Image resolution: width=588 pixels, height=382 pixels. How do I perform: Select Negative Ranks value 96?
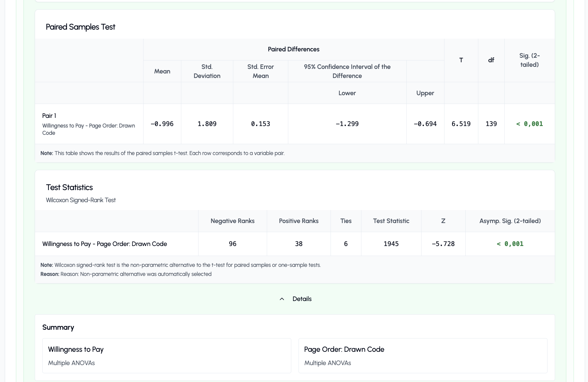[233, 244]
